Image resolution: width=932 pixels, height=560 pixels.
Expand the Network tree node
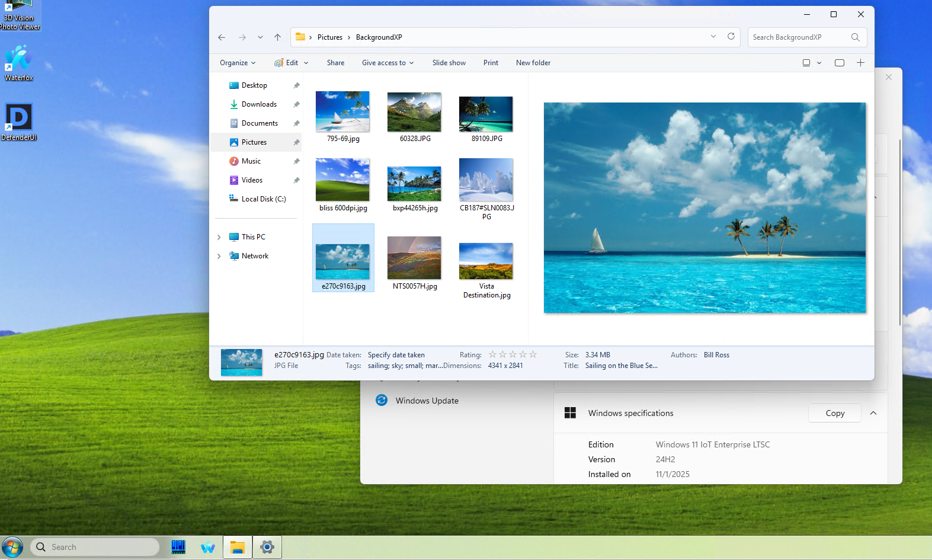click(219, 256)
